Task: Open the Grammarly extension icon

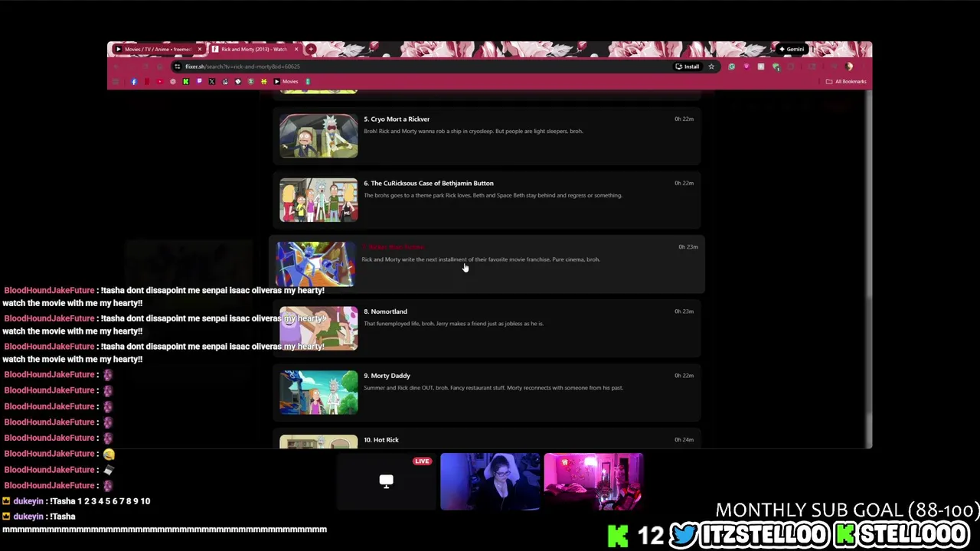Action: [732, 67]
